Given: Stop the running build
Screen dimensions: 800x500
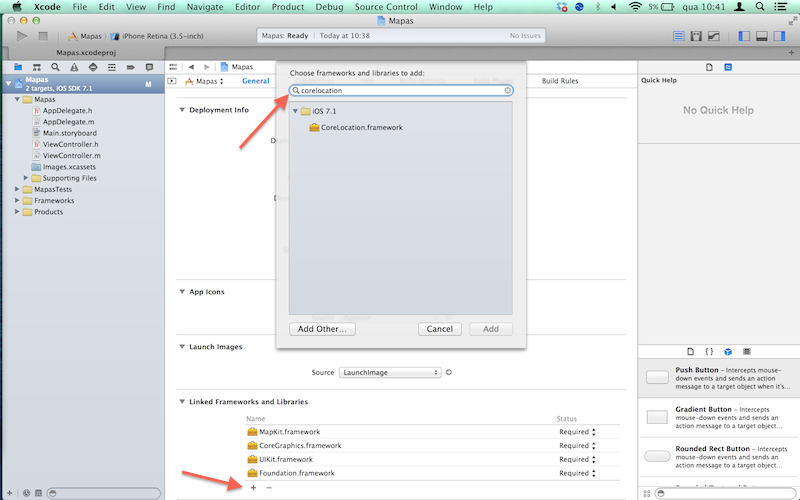Looking at the screenshot, I should [43, 36].
